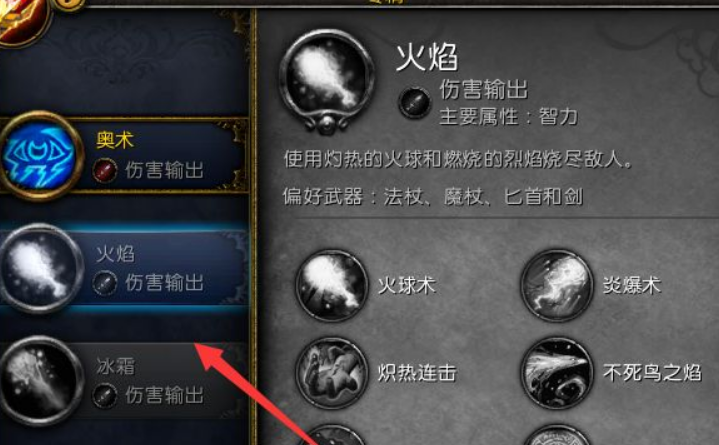Click damage role icon under 火焰 in sidebar
The height and width of the screenshot is (445, 719).
(x=105, y=283)
